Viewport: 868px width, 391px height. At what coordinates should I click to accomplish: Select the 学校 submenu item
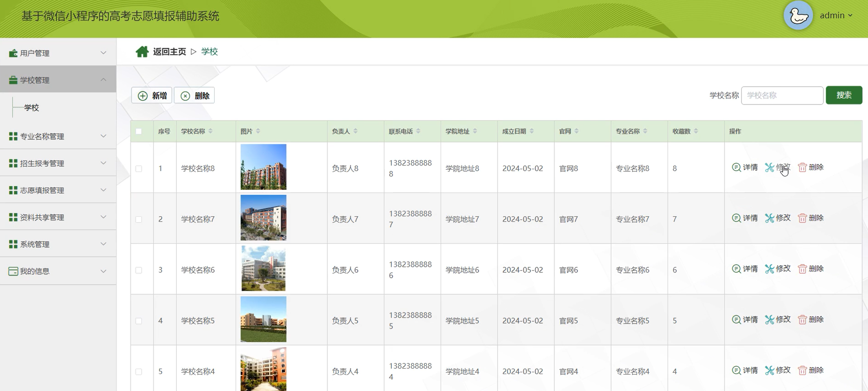32,108
